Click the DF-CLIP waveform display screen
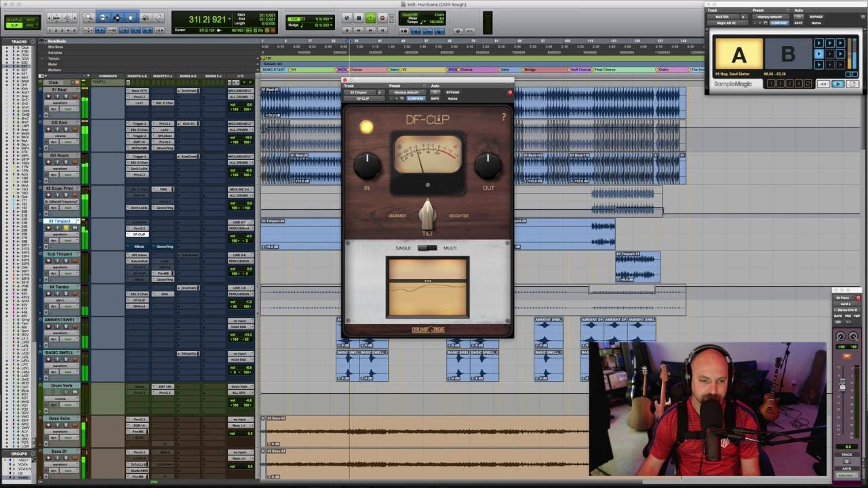Screen dimensions: 868x488 (x=427, y=287)
